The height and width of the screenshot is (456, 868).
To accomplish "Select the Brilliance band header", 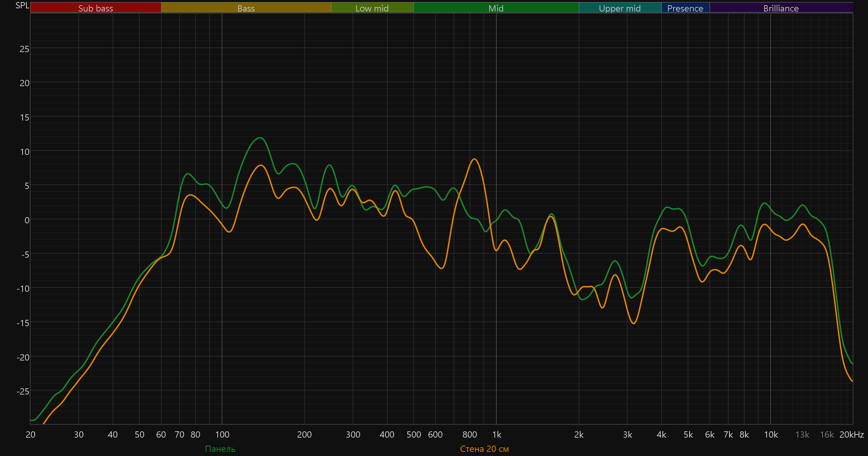I will 781,8.
